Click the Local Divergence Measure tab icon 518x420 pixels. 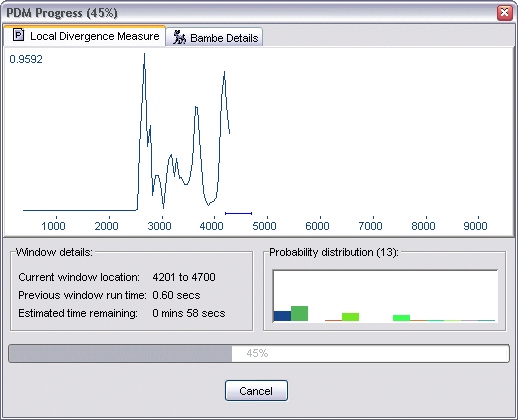coord(18,35)
